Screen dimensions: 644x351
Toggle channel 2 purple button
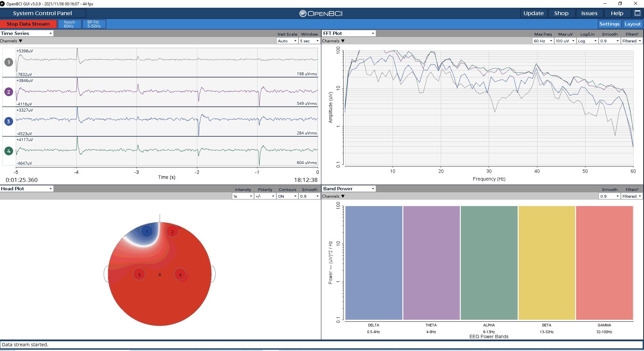coord(9,92)
